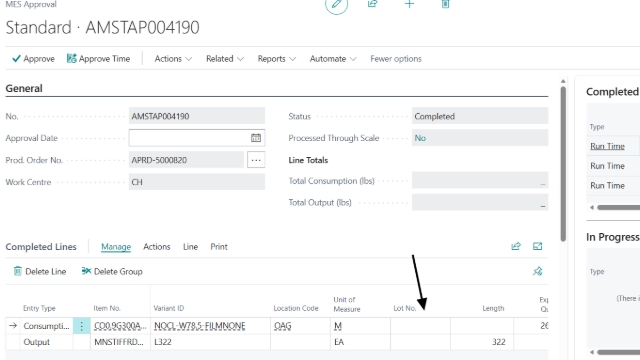Image resolution: width=640 pixels, height=360 pixels.
Task: Click the delete trash icon at top
Action: [x=445, y=4]
